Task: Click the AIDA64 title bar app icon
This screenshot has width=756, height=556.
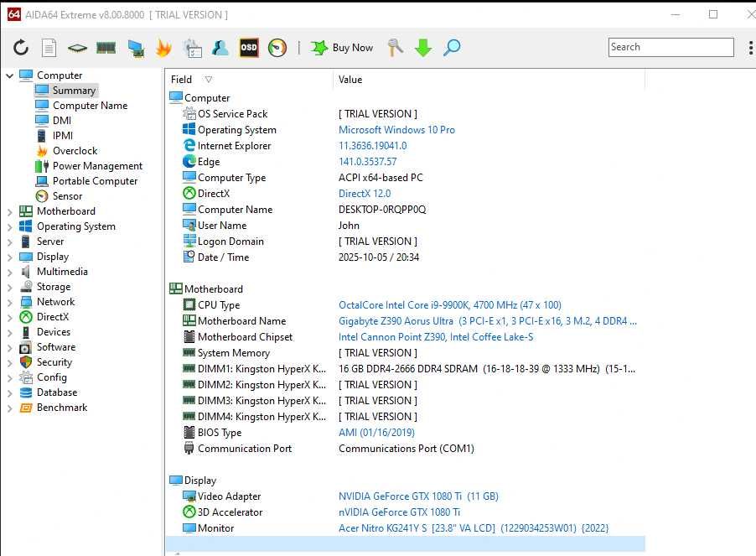Action: point(14,14)
